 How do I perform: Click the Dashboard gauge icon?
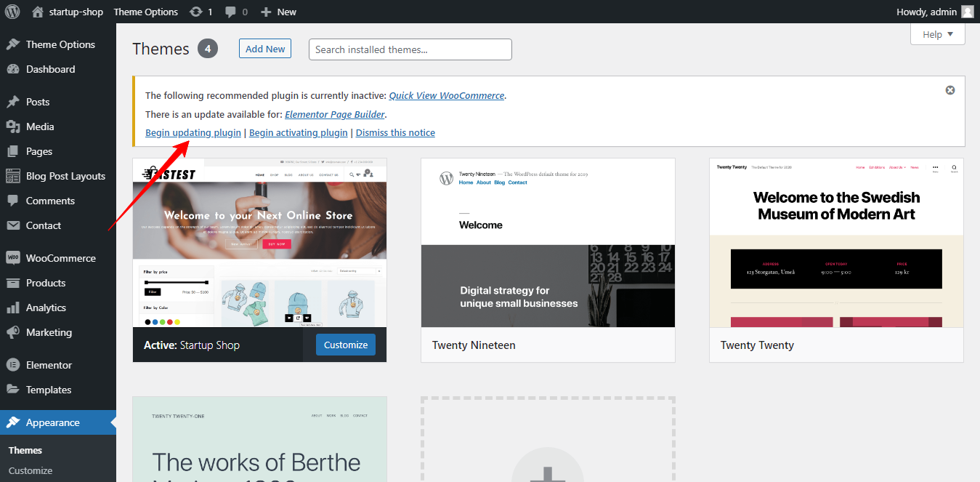13,69
